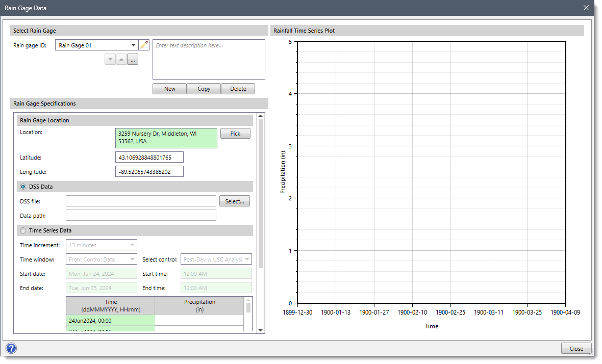Select the Time Series Data radio button
This screenshot has height=364, width=602.
tap(23, 230)
